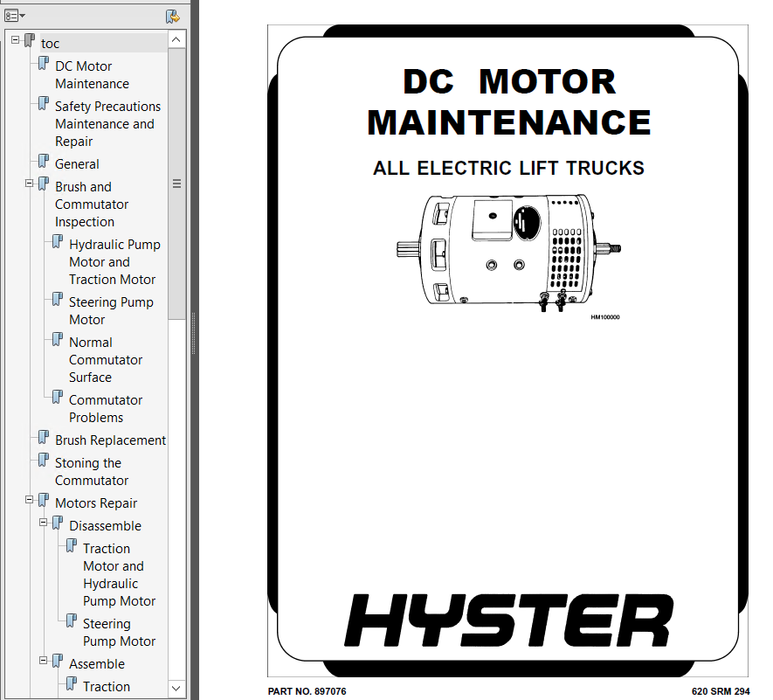Viewport: 773px width, 700px height.
Task: Select the Traction bookmark under Assemble
Action: pyautogui.click(x=107, y=687)
